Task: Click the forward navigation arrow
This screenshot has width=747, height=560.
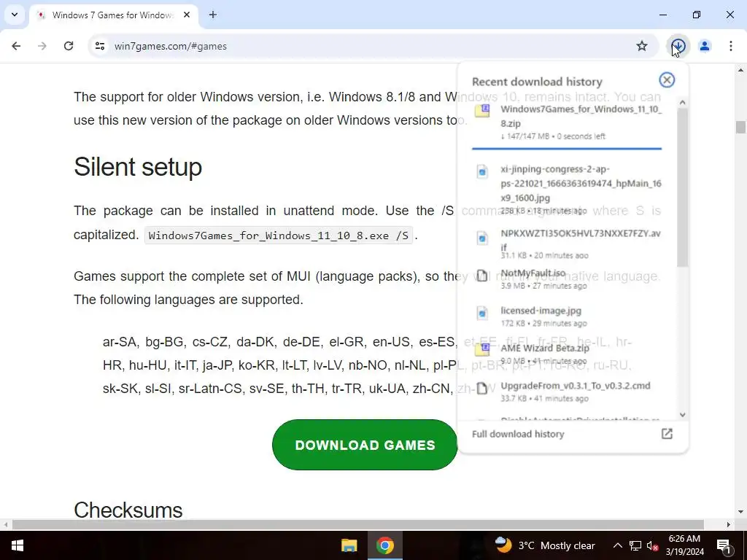Action: [42, 46]
